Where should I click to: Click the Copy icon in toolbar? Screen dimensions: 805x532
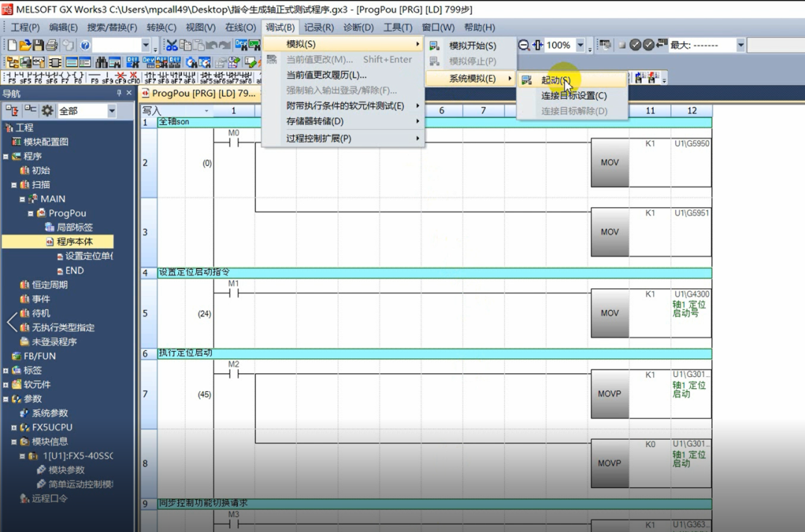185,45
